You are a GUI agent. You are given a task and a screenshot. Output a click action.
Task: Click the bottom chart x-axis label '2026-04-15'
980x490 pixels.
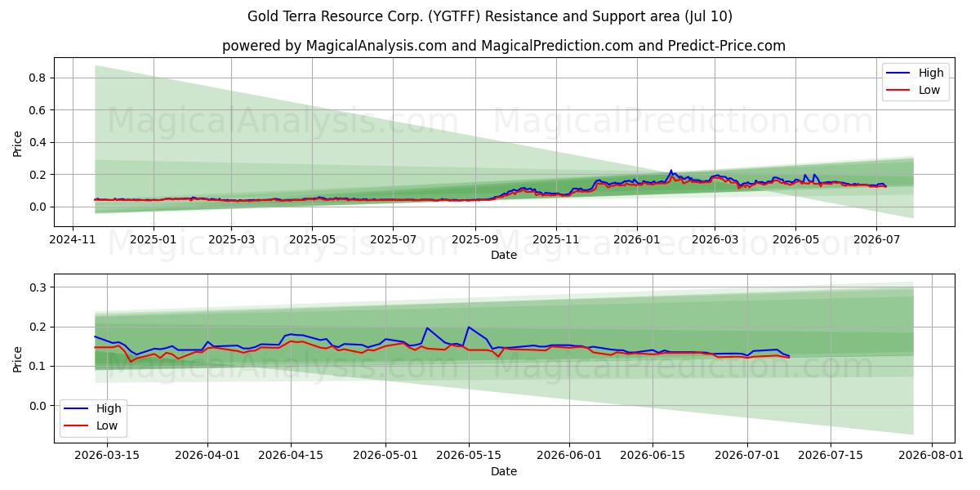click(290, 456)
